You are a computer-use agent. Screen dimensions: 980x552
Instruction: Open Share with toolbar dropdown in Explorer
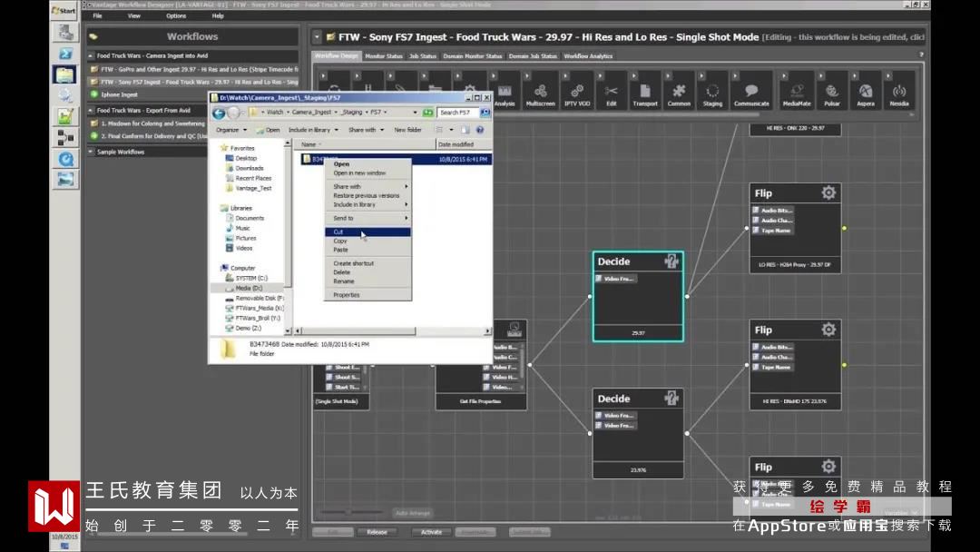(x=367, y=130)
